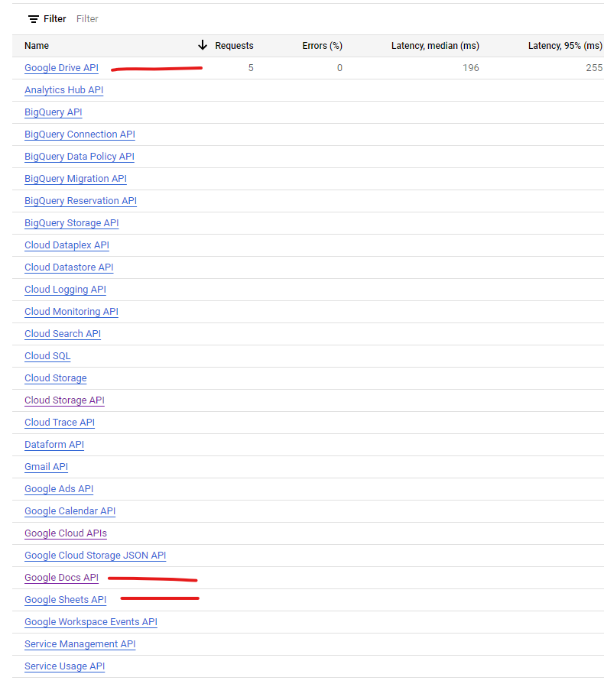The image size is (604, 700).
Task: Open the Cloud Storage link
Action: [55, 378]
